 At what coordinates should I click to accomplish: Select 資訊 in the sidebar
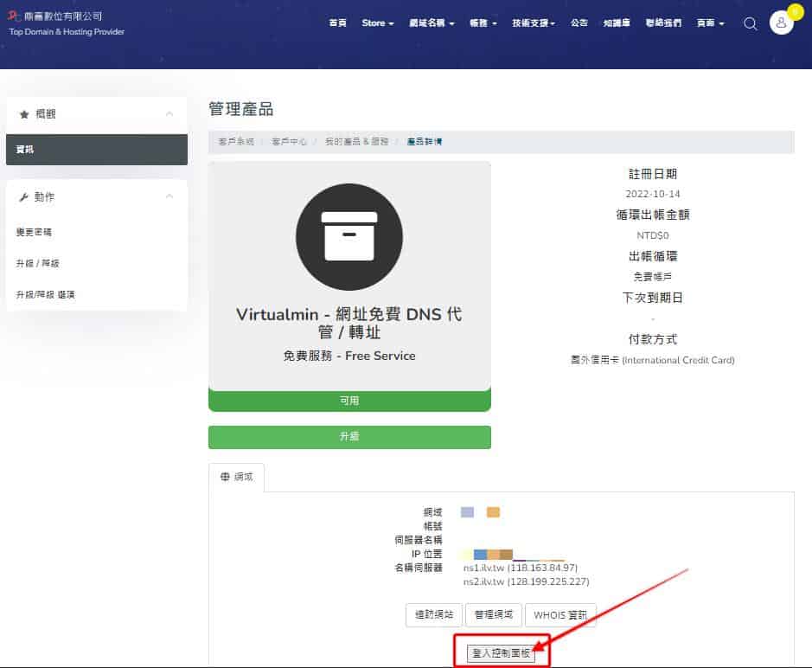[25, 150]
